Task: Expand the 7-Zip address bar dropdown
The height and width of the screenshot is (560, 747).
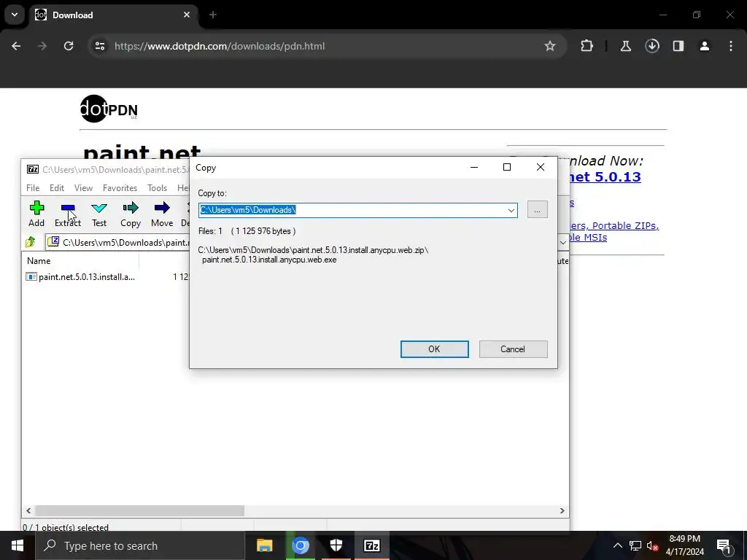Action: (x=562, y=242)
